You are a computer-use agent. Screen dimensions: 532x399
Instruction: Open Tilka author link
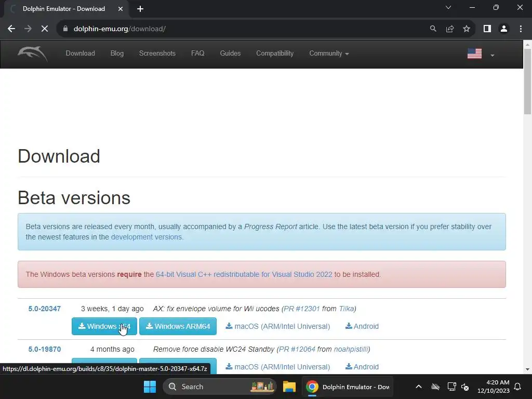[347, 309]
